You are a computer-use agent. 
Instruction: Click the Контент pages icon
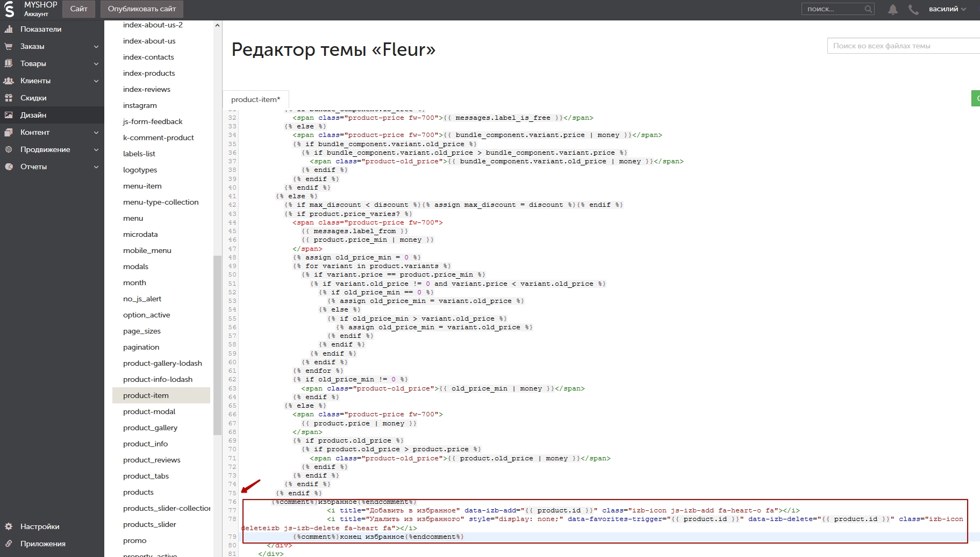(9, 132)
